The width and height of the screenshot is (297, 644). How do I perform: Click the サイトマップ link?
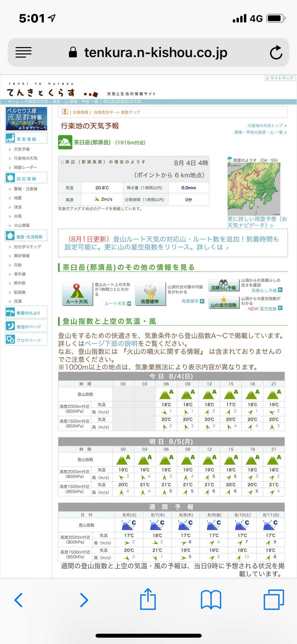[280, 78]
